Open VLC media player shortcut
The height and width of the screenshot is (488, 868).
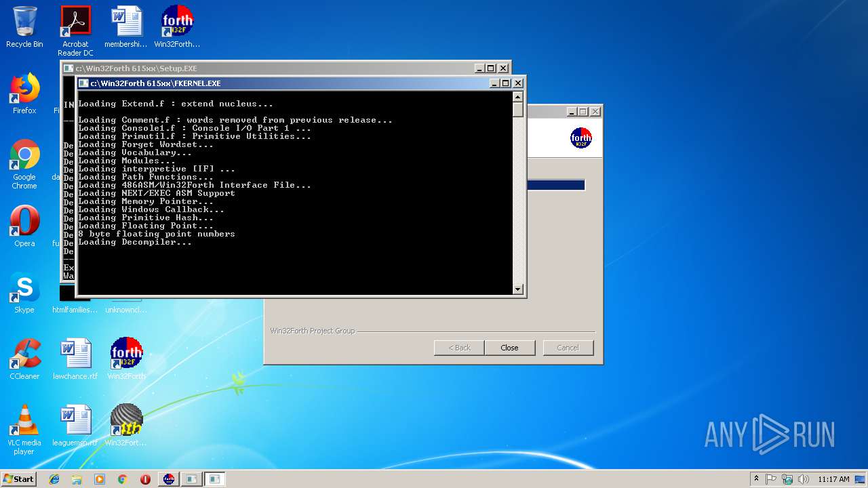(x=24, y=430)
